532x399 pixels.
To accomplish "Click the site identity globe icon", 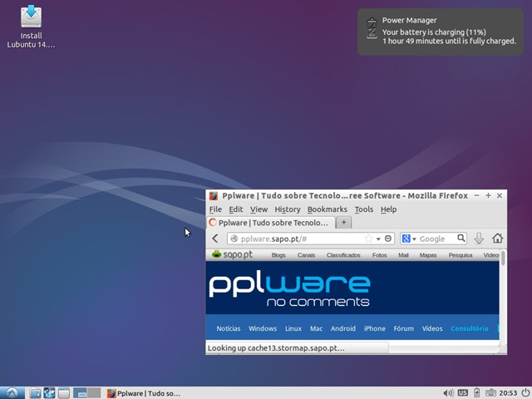I will (234, 239).
